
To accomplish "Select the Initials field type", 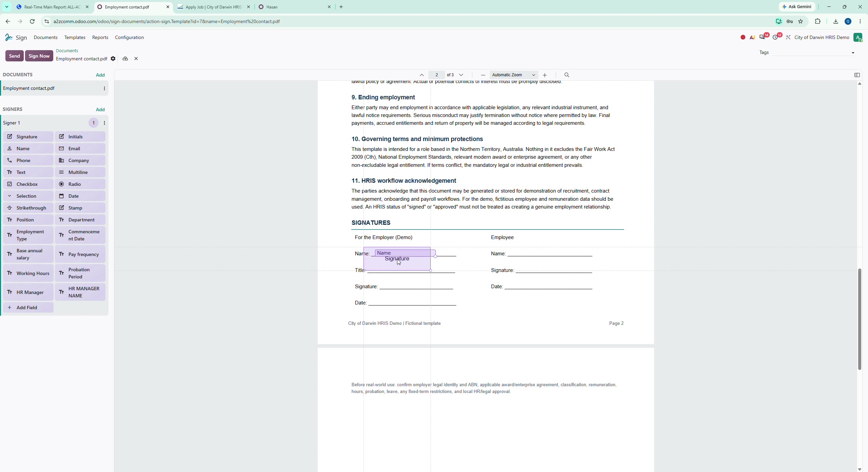I will pyautogui.click(x=80, y=137).
